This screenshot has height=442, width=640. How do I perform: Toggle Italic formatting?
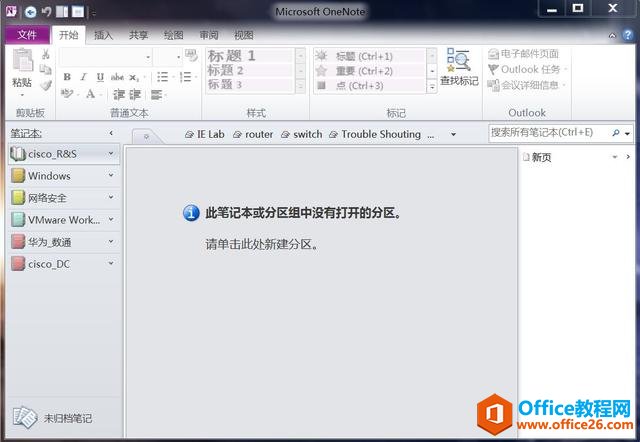84,77
